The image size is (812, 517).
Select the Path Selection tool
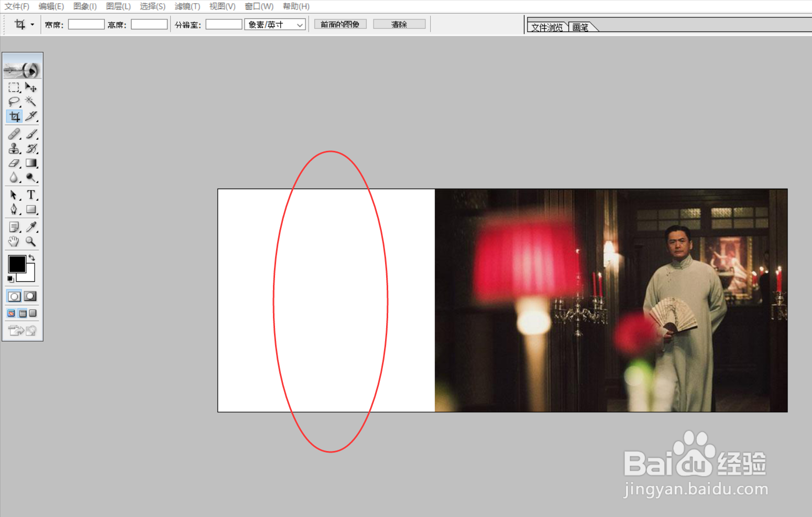[14, 195]
